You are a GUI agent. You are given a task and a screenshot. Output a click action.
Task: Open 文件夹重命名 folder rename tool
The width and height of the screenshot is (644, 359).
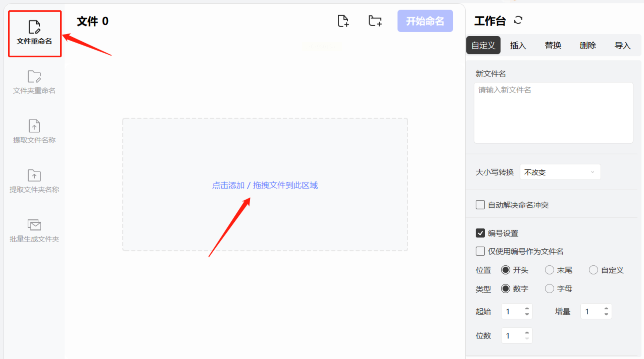[34, 82]
